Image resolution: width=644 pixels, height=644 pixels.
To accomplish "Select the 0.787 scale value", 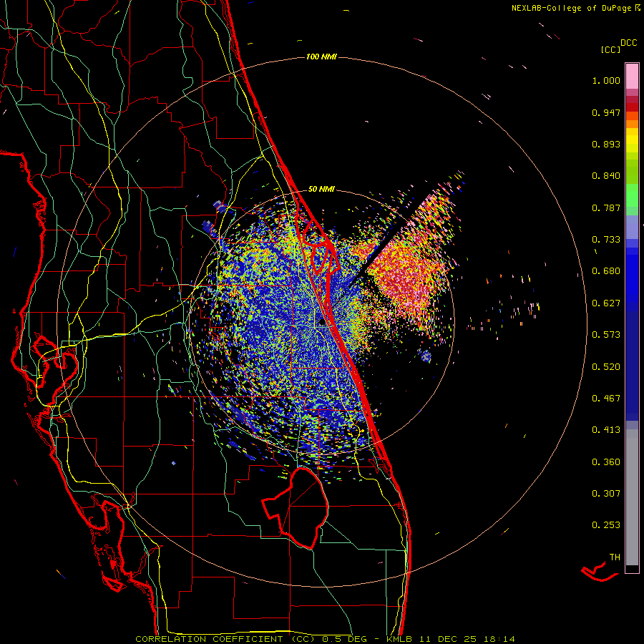I will coord(606,208).
